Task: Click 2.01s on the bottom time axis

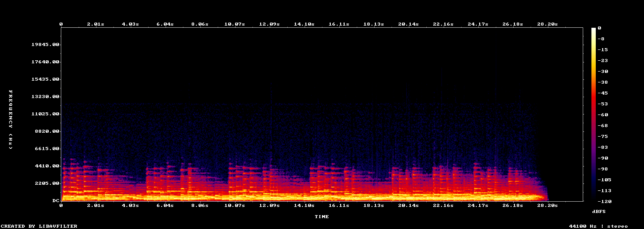Action: pos(96,205)
